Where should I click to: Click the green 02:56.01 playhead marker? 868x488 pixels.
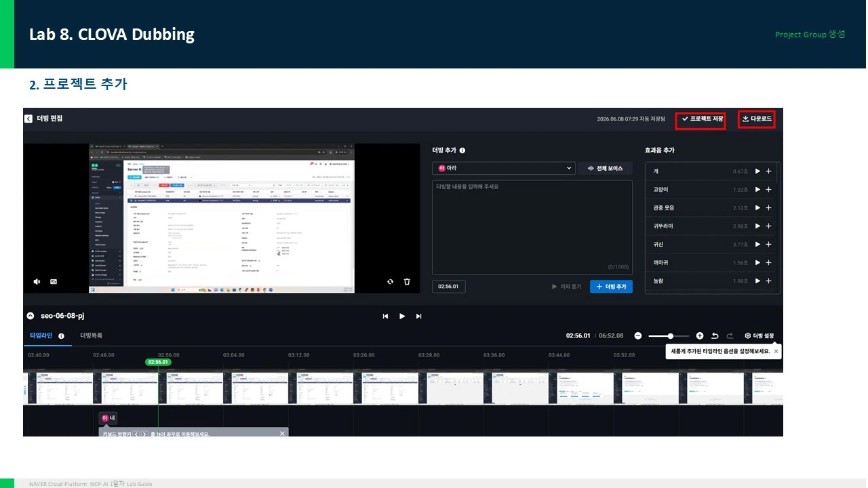pos(158,362)
